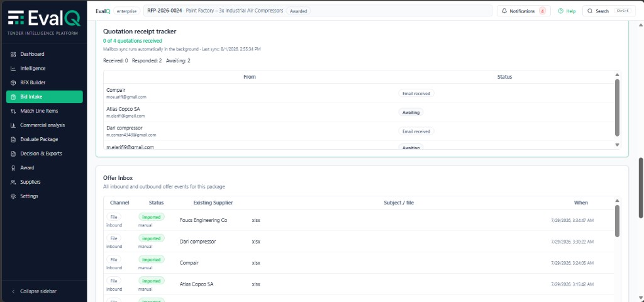Click Awaiting status for Atlas Copco SA
Screen dimensions: 644x302
411,112
